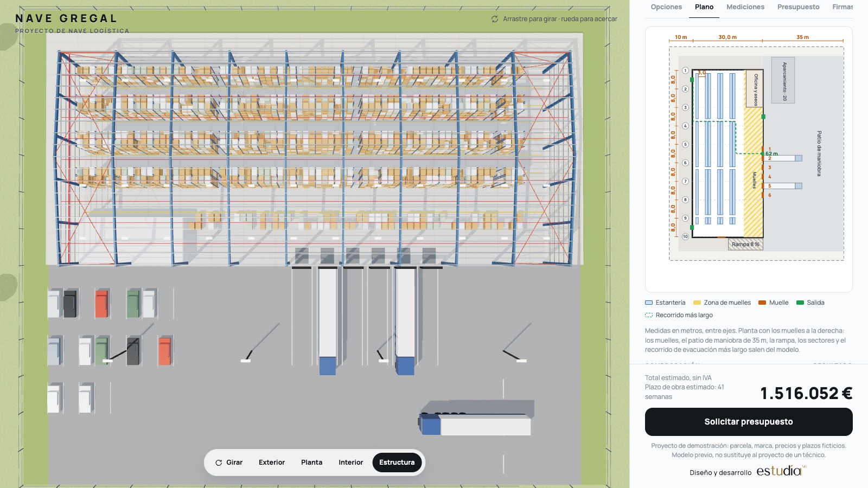868x488 pixels.
Task: Click the Salida green legend swatch
Action: coord(800,303)
